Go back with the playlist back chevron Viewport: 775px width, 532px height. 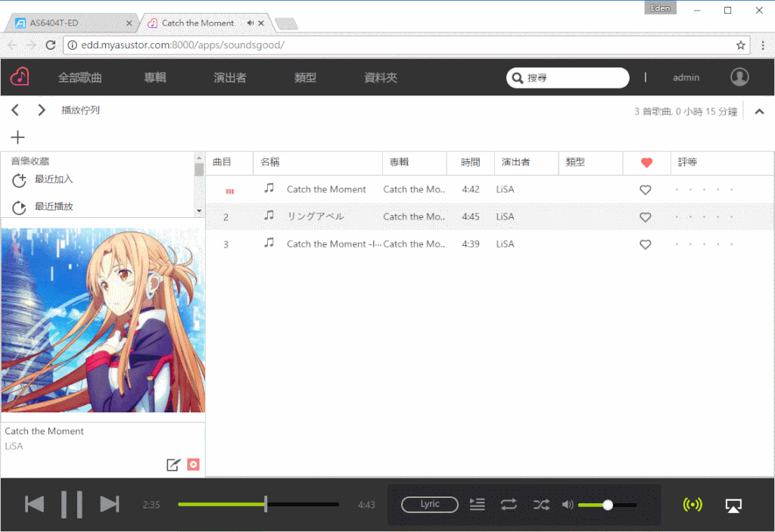tap(15, 110)
